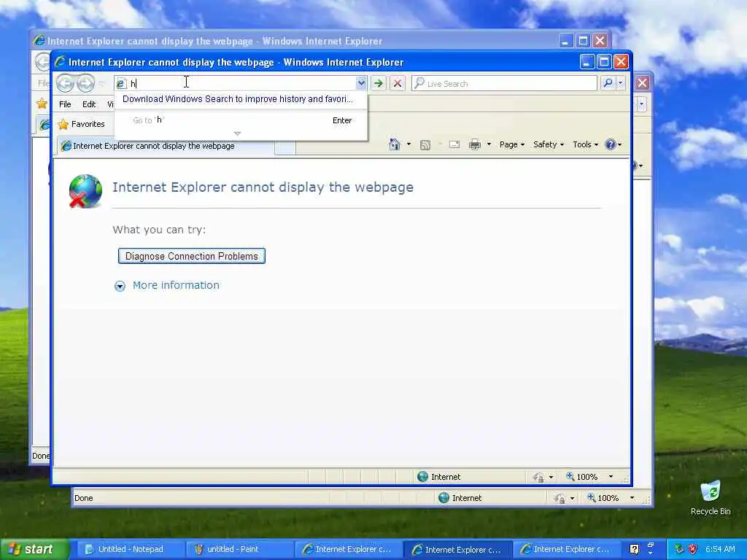Click the IE page icon in address bar
This screenshot has height=560, width=747.
[x=121, y=84]
